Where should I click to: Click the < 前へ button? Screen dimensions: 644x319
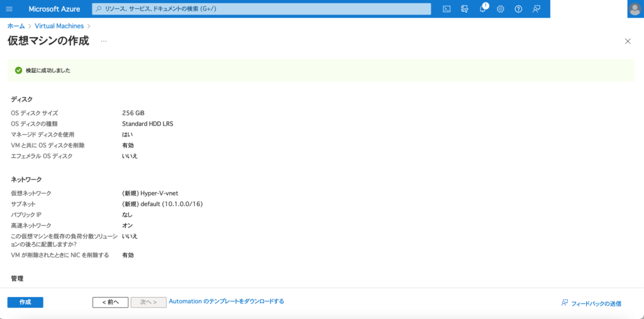pos(111,302)
